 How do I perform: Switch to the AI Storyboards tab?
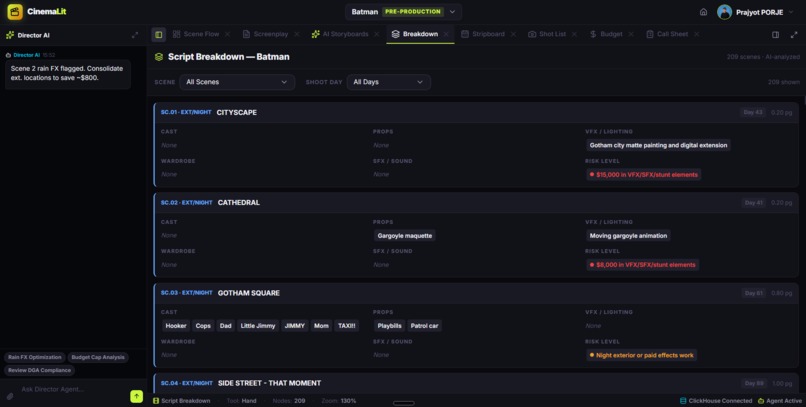pyautogui.click(x=345, y=34)
